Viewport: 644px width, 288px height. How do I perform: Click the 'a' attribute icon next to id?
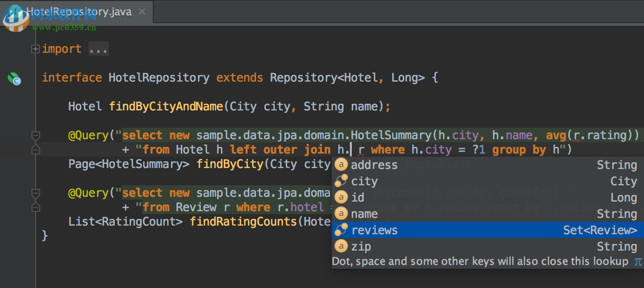pos(341,197)
